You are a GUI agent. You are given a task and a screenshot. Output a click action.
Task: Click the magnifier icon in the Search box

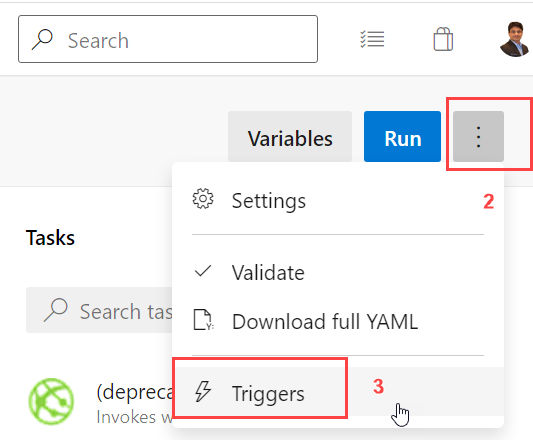[42, 39]
